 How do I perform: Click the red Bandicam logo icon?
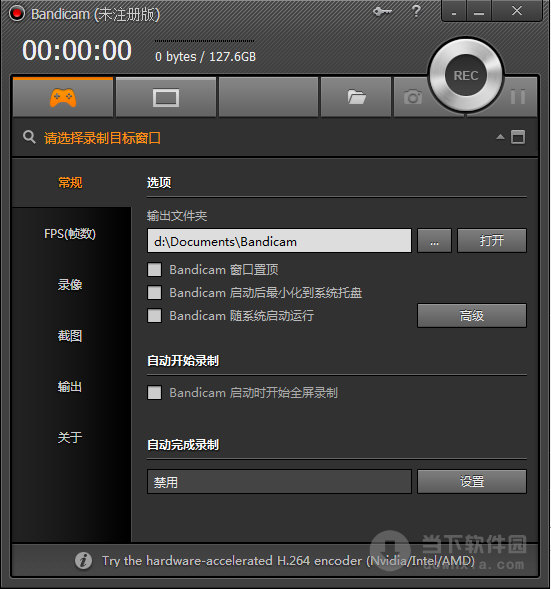(17, 14)
